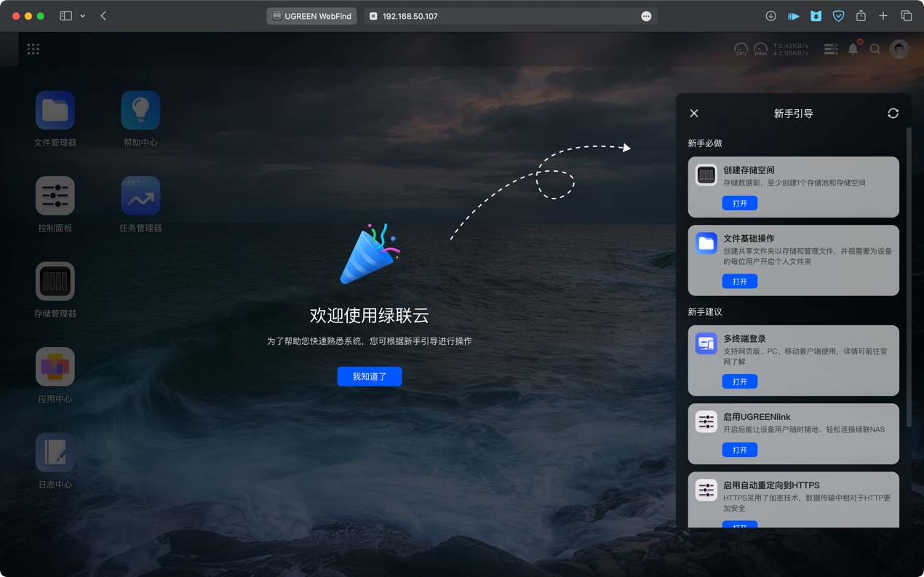
Task: Open the app grid launcher menu
Action: (x=33, y=49)
